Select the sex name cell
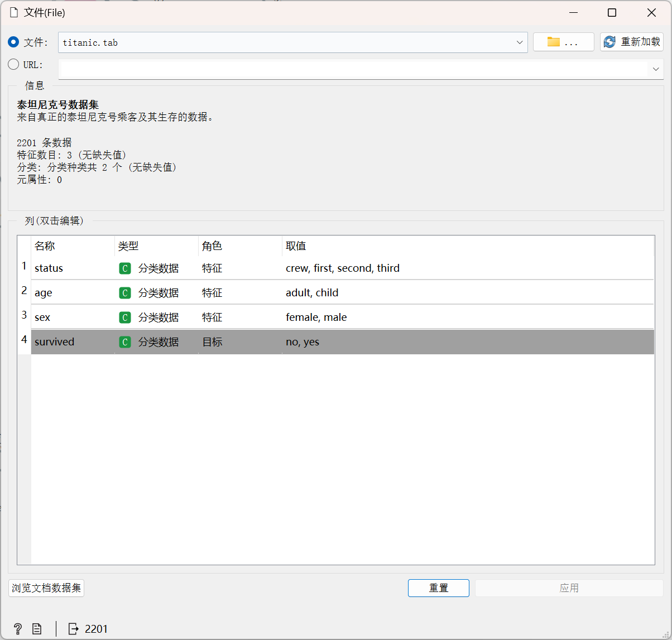 (x=73, y=317)
